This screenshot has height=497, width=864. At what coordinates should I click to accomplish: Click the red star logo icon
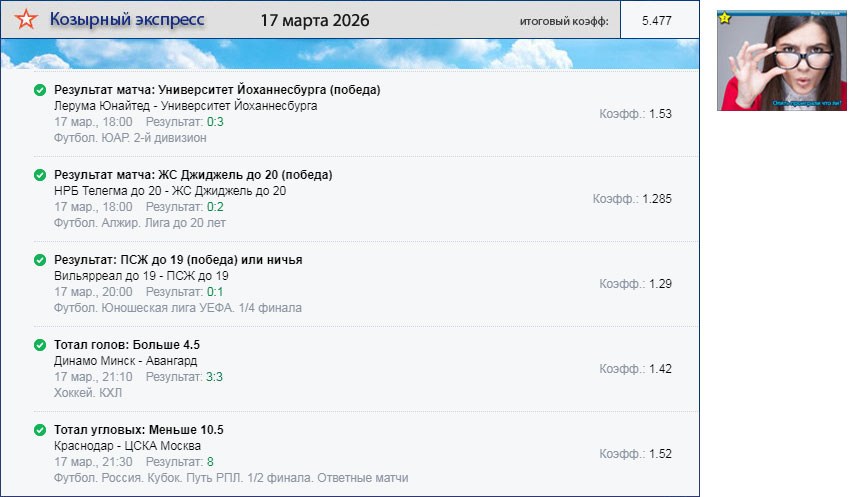(29, 20)
